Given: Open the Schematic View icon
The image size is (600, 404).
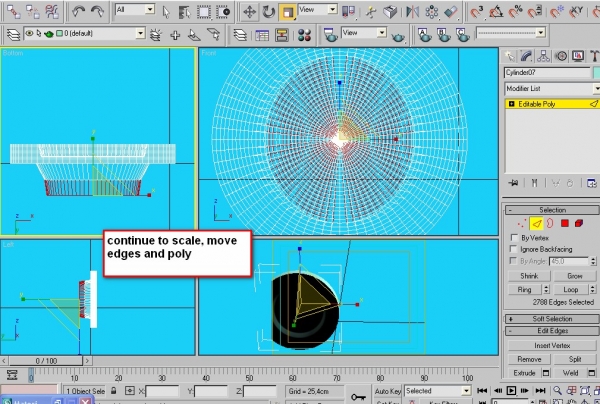Looking at the screenshot, I should pos(282,35).
